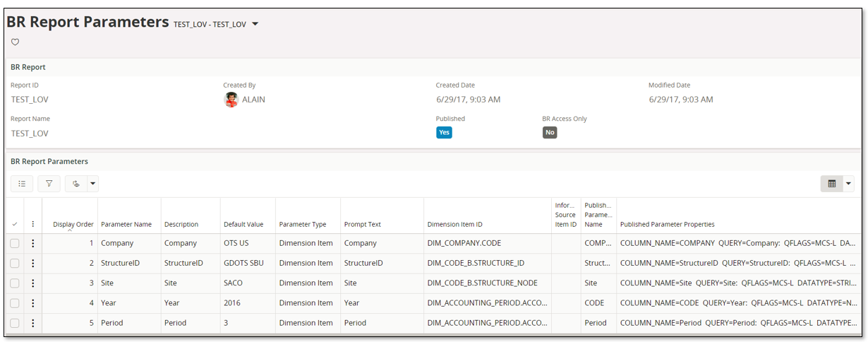
Task: Click the BR Access Only No badge
Action: coord(550,132)
